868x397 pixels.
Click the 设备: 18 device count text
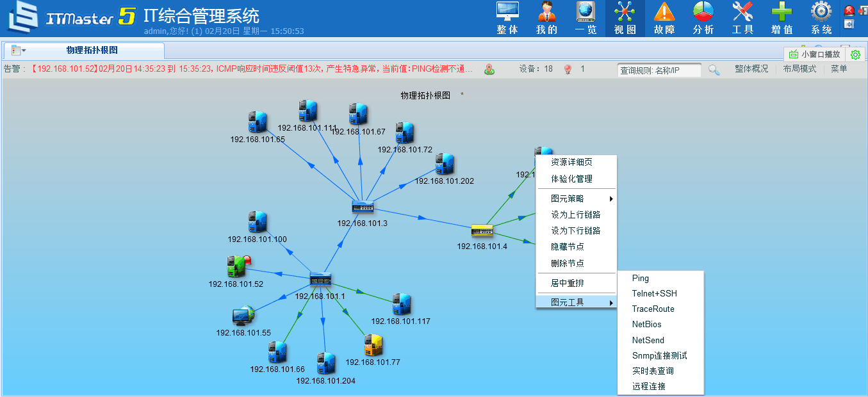(x=536, y=69)
